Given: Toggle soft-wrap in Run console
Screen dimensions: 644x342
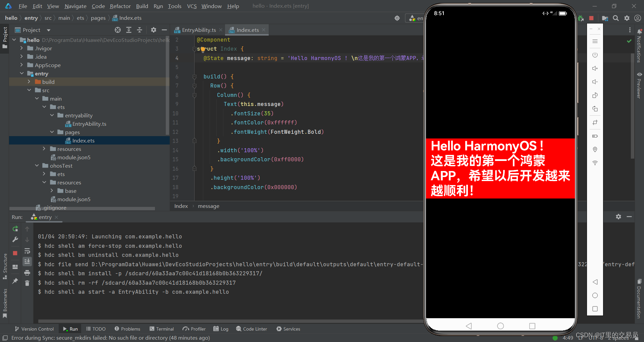Looking at the screenshot, I should (27, 251).
